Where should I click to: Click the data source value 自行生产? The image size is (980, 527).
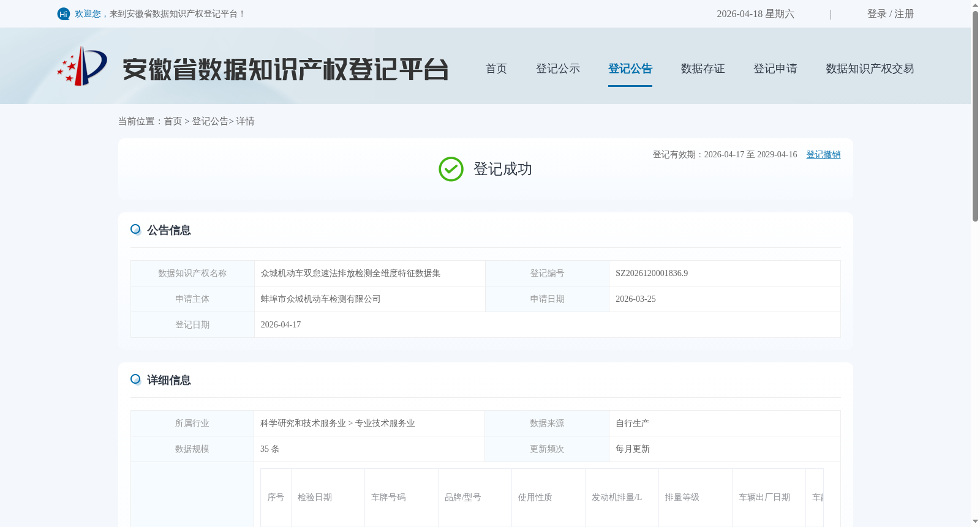pos(632,423)
